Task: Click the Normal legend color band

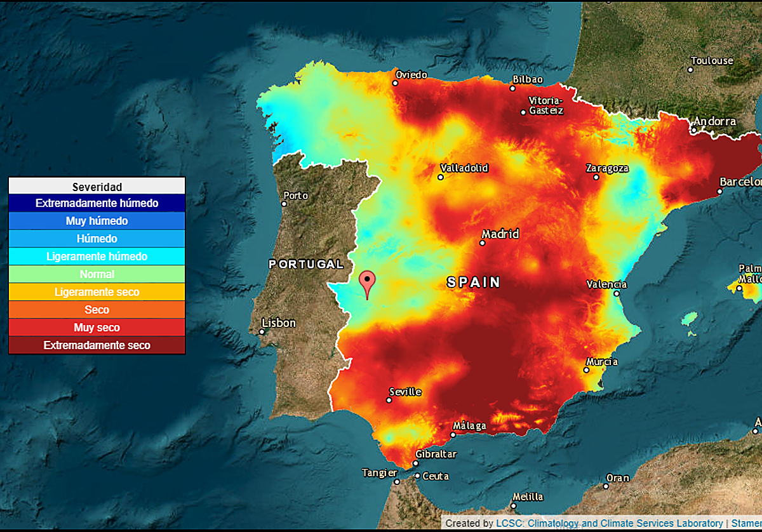Action: (97, 274)
